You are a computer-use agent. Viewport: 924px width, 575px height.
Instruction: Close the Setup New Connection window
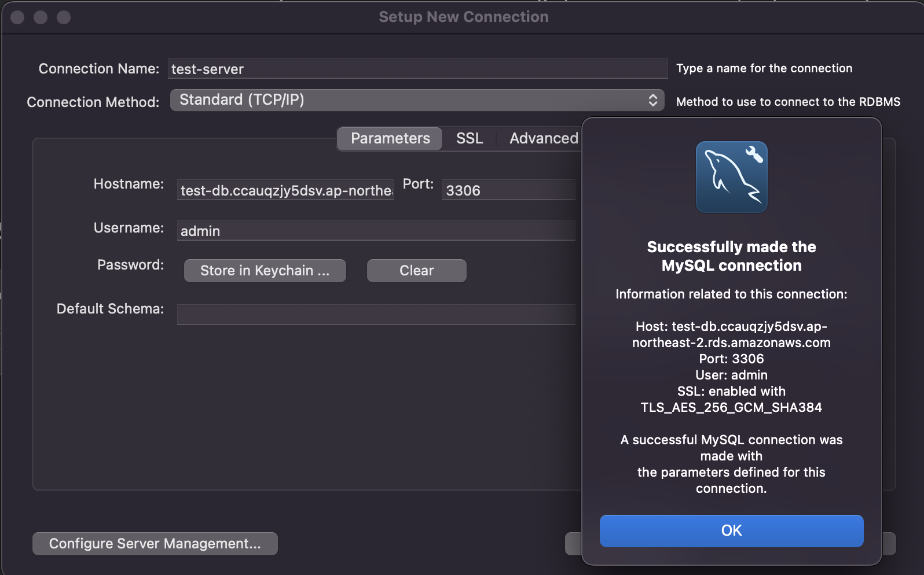tap(17, 17)
